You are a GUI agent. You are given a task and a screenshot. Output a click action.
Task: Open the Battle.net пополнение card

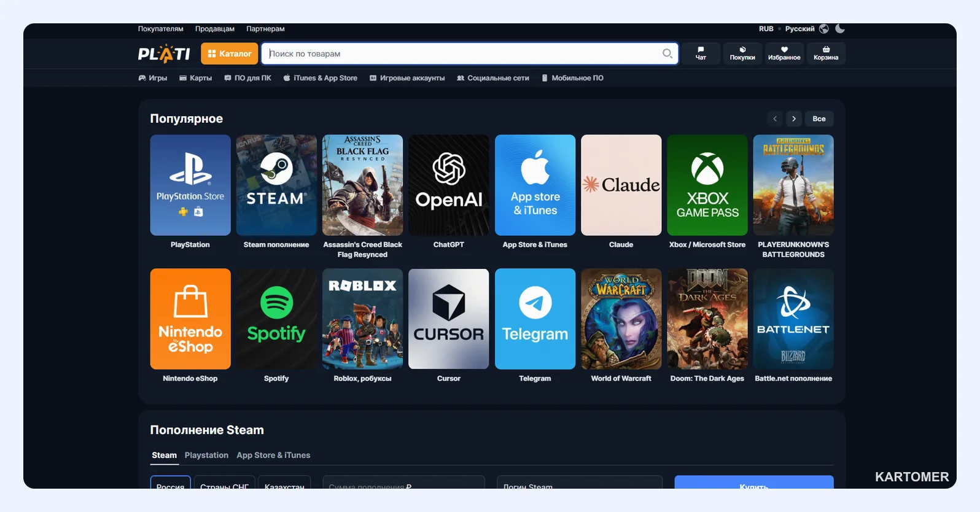tap(793, 319)
